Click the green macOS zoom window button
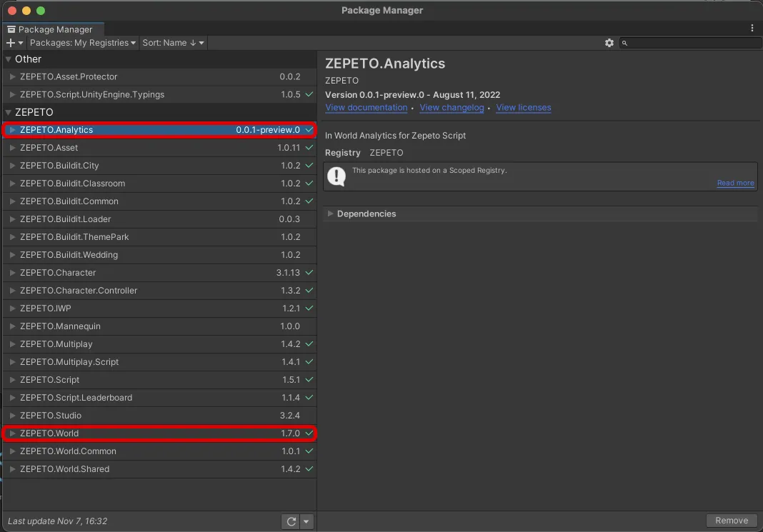 [41, 11]
